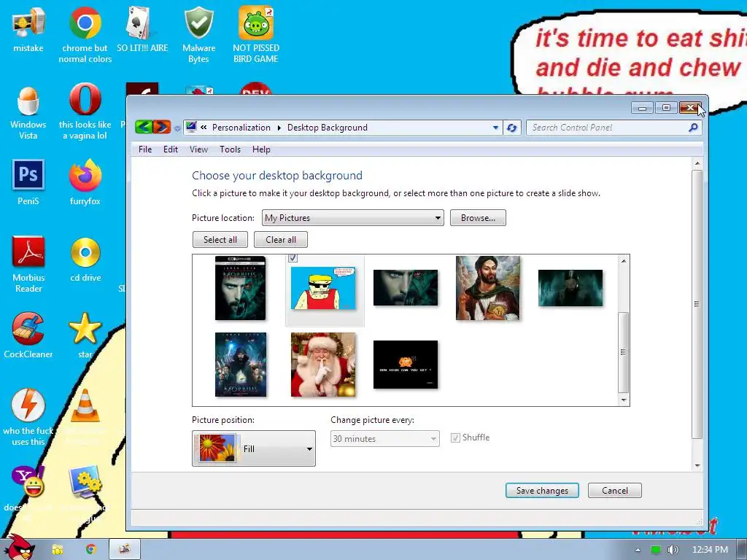Click the green Back arrow button
This screenshot has width=747, height=560.
(x=144, y=127)
